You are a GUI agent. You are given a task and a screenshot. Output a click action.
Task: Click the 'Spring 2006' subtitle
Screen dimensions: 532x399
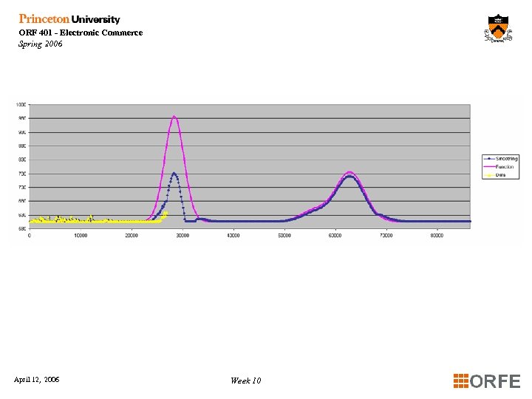click(x=41, y=44)
